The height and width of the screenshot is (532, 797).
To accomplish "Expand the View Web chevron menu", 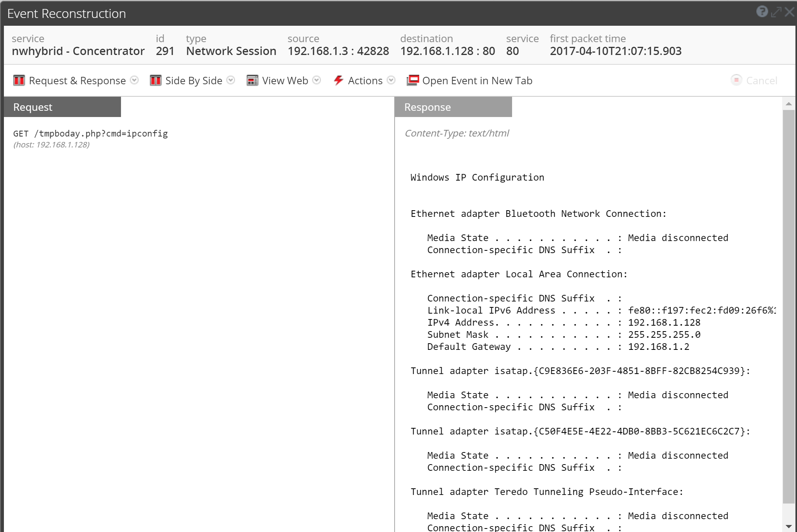I will (x=317, y=80).
